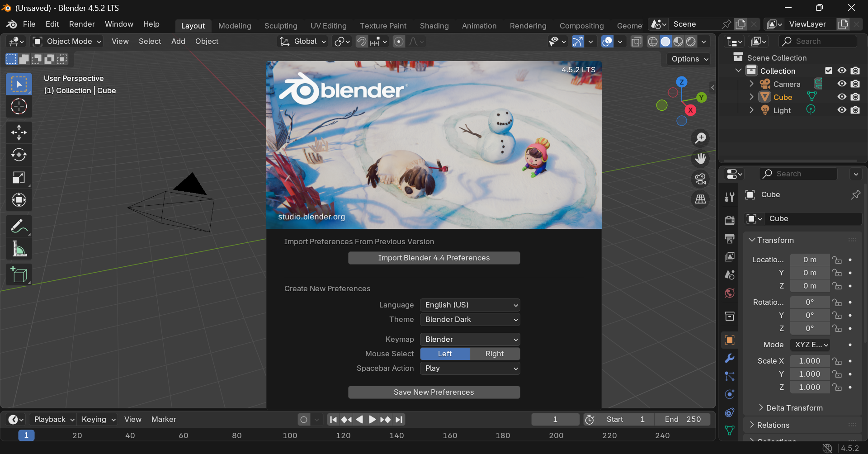This screenshot has width=868, height=454.
Task: Disable Cube in renders via camera icon
Action: click(x=855, y=97)
